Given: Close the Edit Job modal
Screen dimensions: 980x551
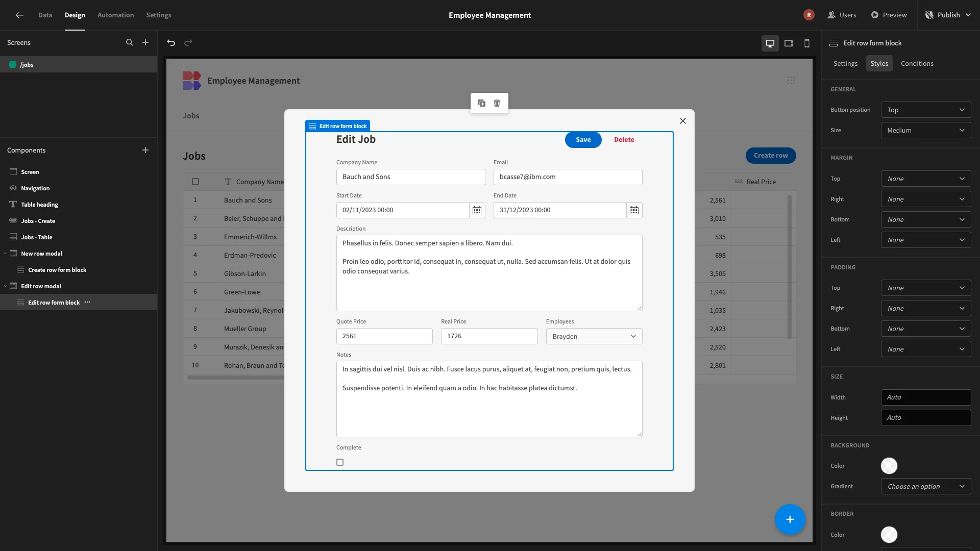Looking at the screenshot, I should click(683, 121).
